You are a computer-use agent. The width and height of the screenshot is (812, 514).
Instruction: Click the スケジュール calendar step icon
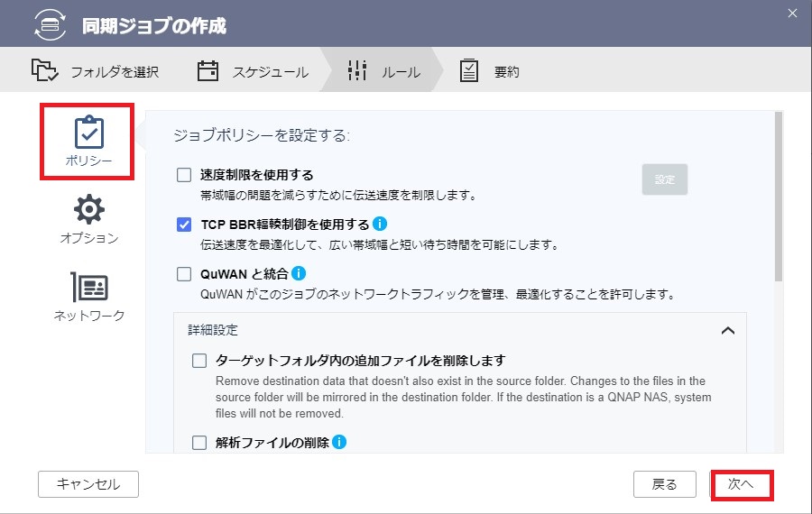coord(208,71)
